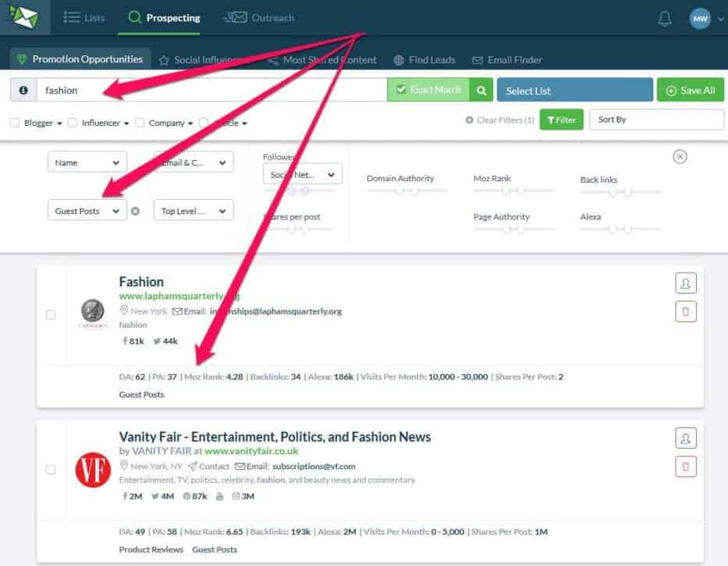Click Facebook 81k count on Fashion result
Viewport: 728px width, 566px height.
click(x=133, y=341)
